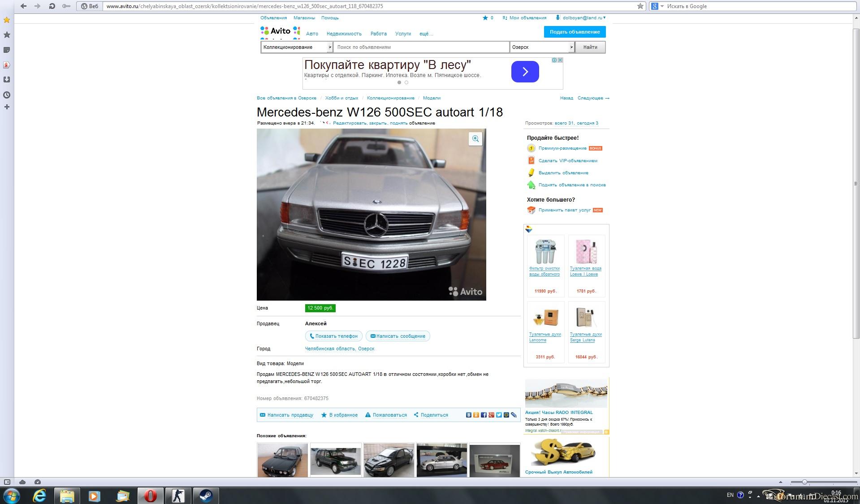
Task: Click the Avito logo
Action: (x=280, y=31)
